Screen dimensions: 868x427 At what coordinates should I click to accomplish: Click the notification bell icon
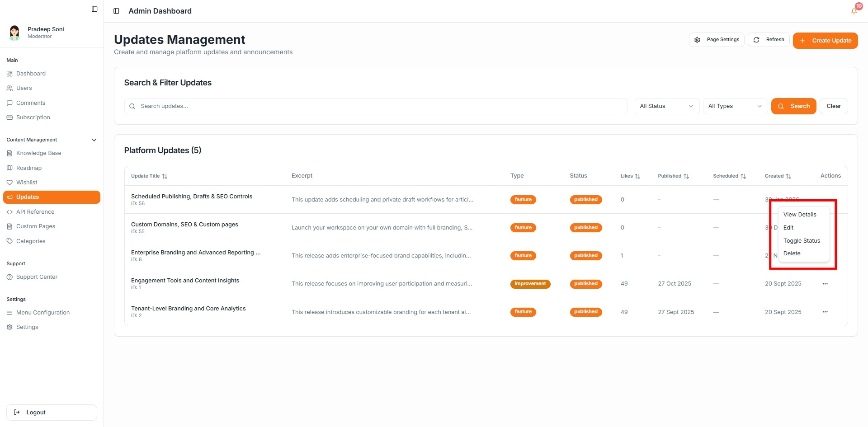point(854,11)
